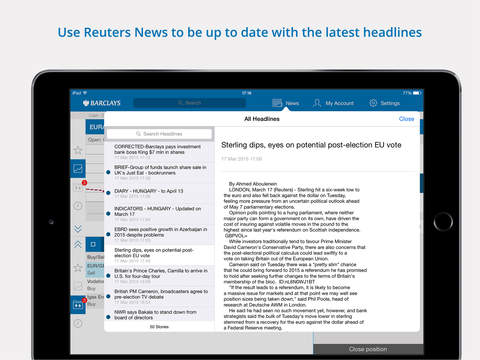480x360 pixels.
Task: Open CORRECTED-Barclays pays investment bank boss headline
Action: [x=159, y=152]
